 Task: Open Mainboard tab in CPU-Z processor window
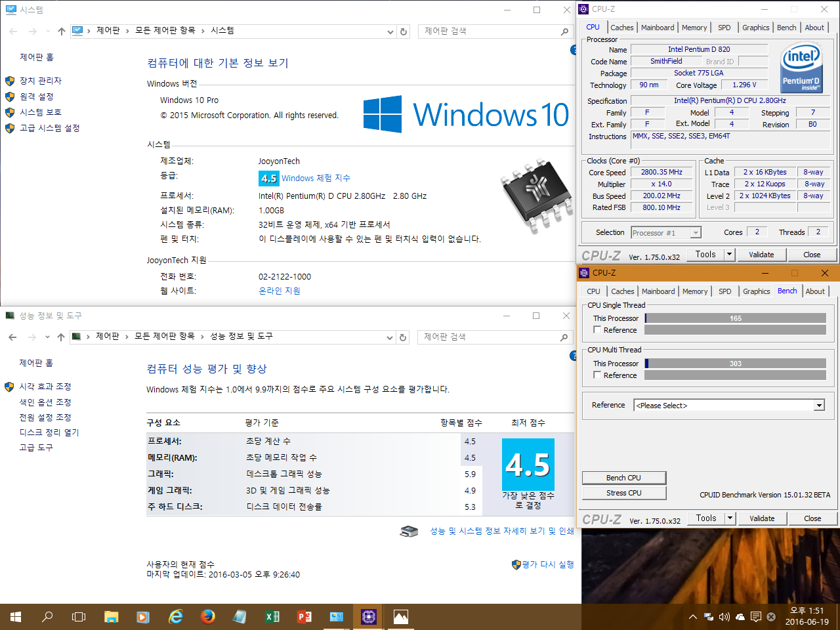coord(658,28)
